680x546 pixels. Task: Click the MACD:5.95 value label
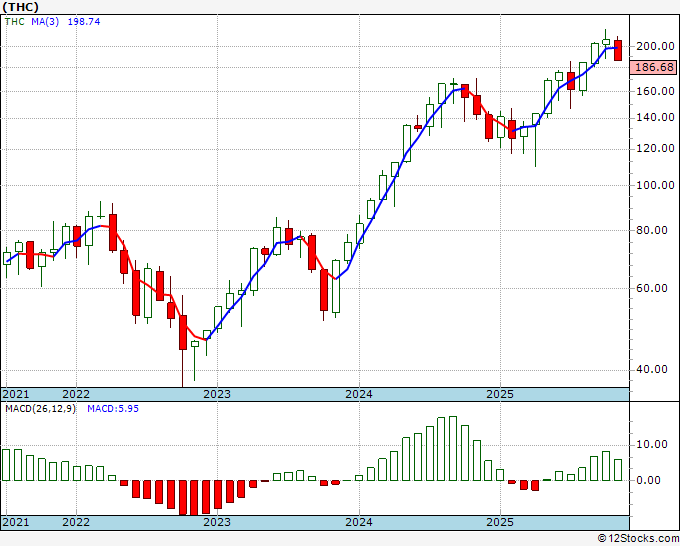tap(113, 409)
